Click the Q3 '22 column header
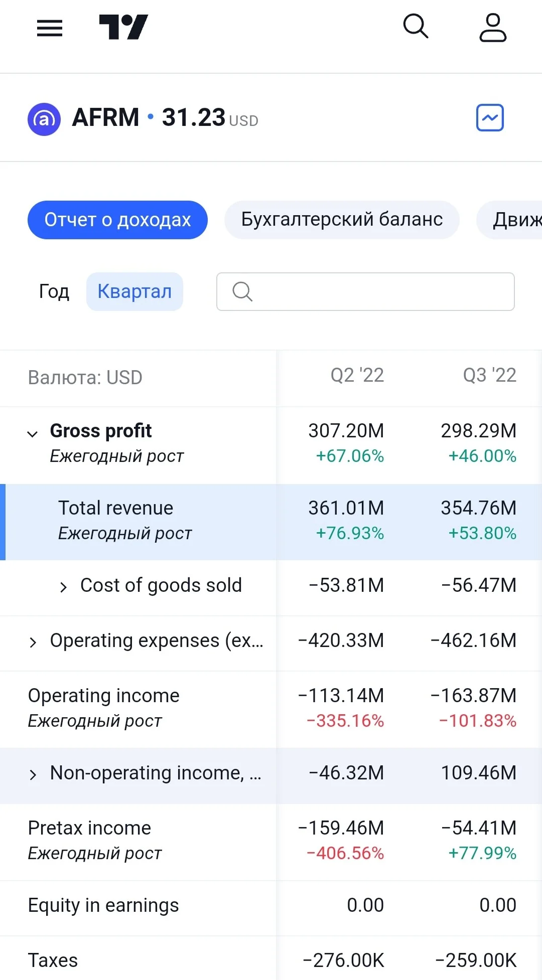Screen dimensions: 542x980 pyautogui.click(x=490, y=375)
